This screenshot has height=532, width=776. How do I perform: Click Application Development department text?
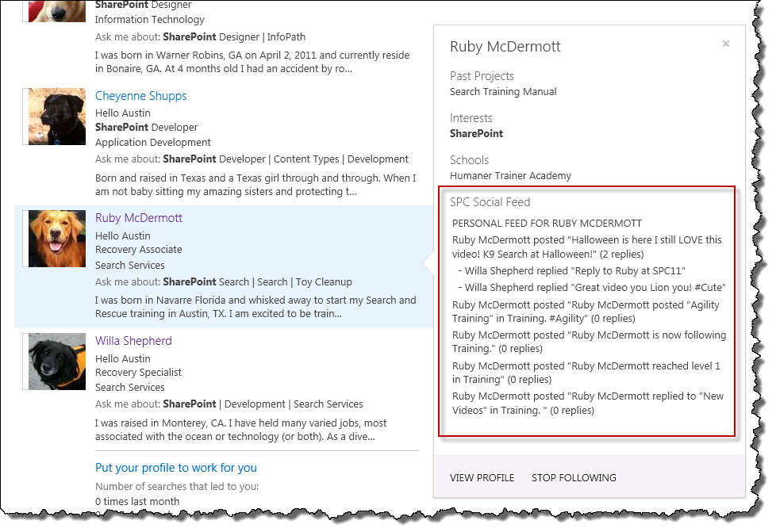coord(153,143)
